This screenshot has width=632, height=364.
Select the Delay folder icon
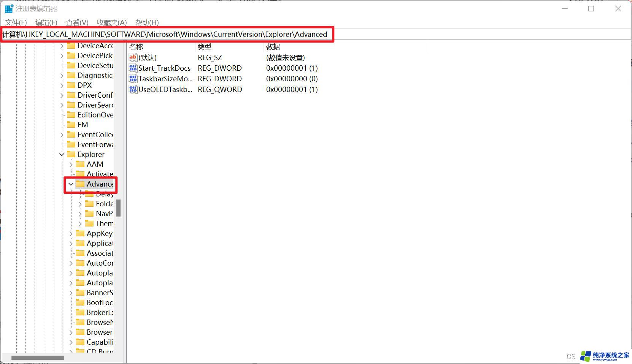(89, 194)
